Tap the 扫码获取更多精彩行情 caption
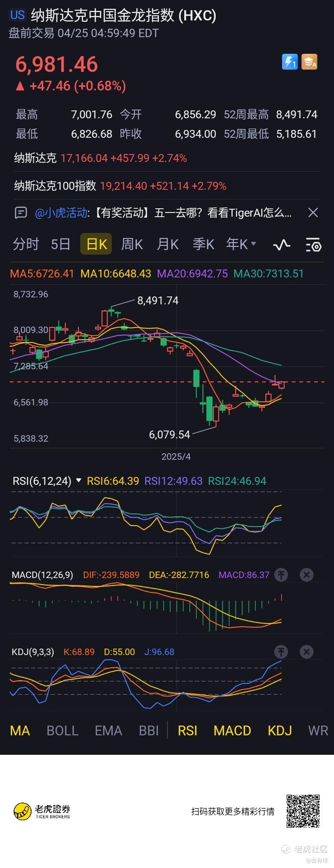Image resolution: width=334 pixels, height=868 pixels. point(233,811)
